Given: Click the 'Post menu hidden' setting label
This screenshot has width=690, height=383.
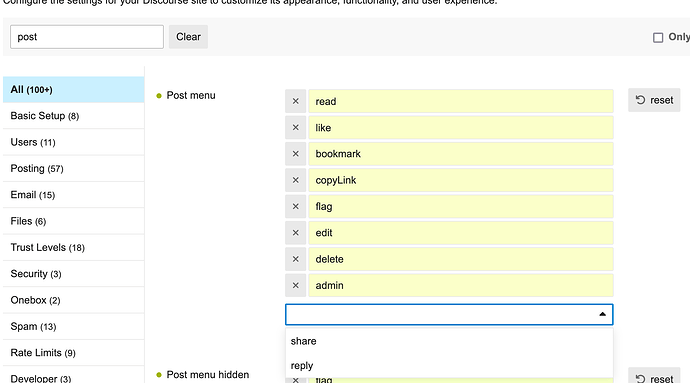Looking at the screenshot, I should click(x=208, y=375).
